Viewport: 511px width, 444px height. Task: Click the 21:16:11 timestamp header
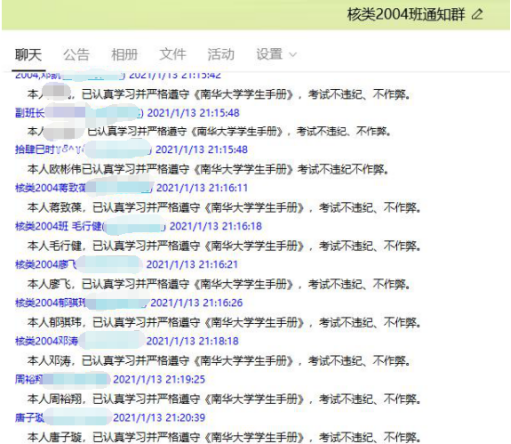[202, 188]
